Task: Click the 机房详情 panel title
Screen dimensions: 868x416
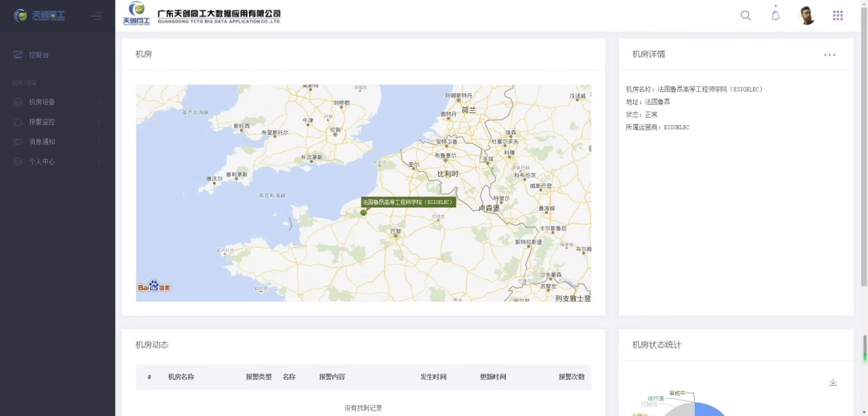Action: [648, 54]
